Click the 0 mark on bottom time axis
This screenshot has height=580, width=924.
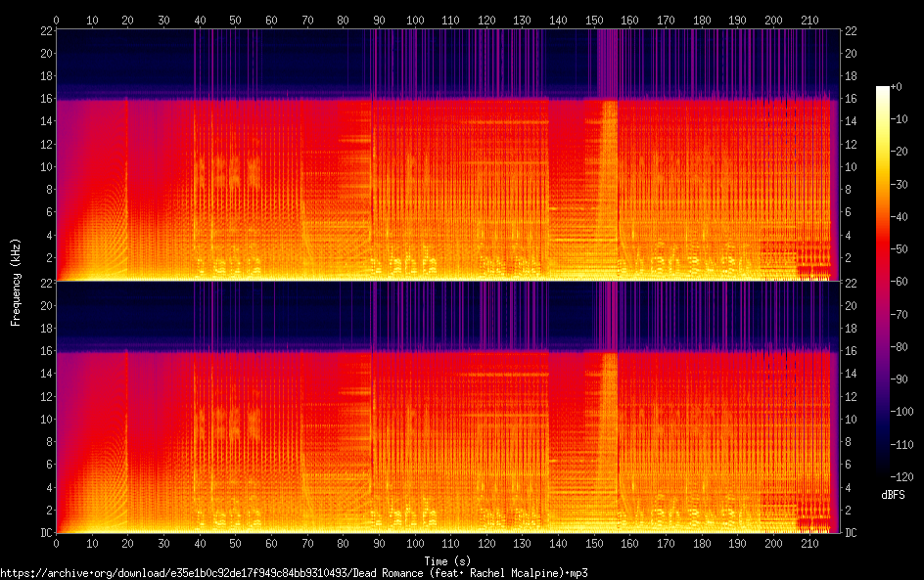pyautogui.click(x=56, y=544)
